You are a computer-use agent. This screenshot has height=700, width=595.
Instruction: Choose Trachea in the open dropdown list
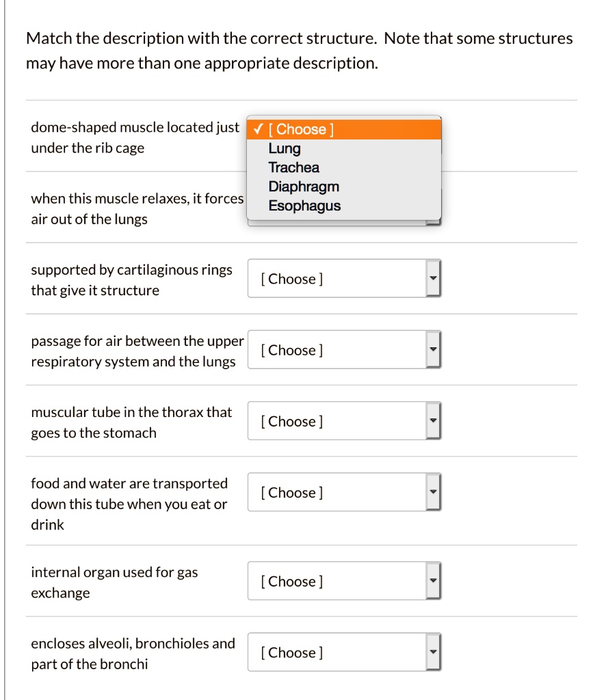[293, 167]
